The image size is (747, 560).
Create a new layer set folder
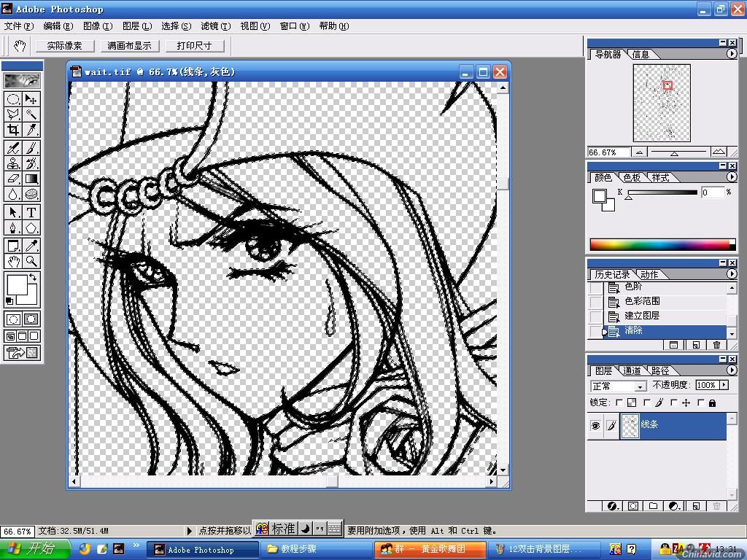(x=653, y=506)
